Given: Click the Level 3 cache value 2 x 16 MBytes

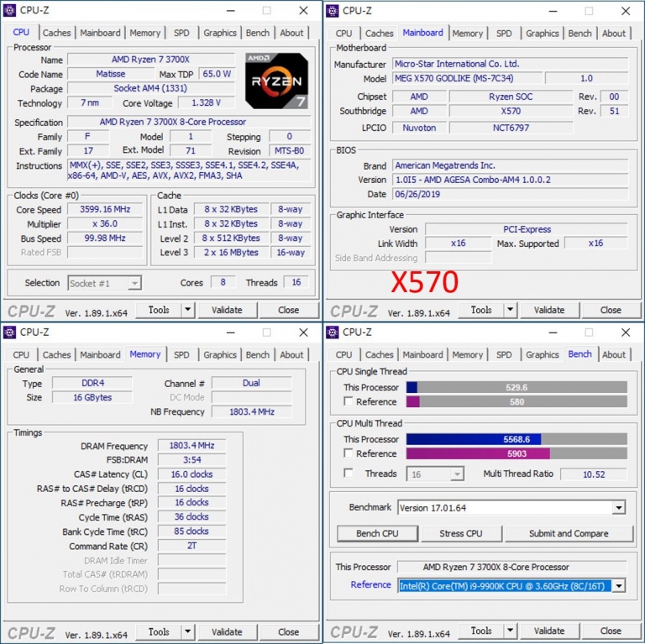Looking at the screenshot, I should click(231, 253).
